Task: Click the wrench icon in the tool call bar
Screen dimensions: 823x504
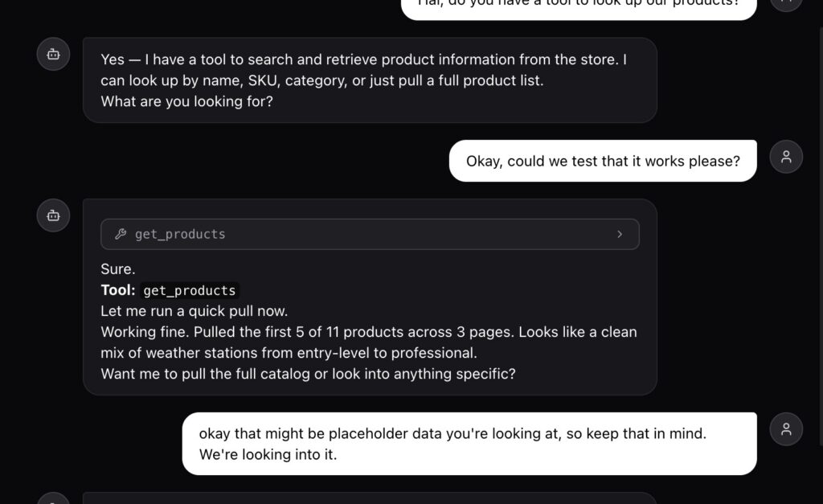Action: click(x=121, y=235)
